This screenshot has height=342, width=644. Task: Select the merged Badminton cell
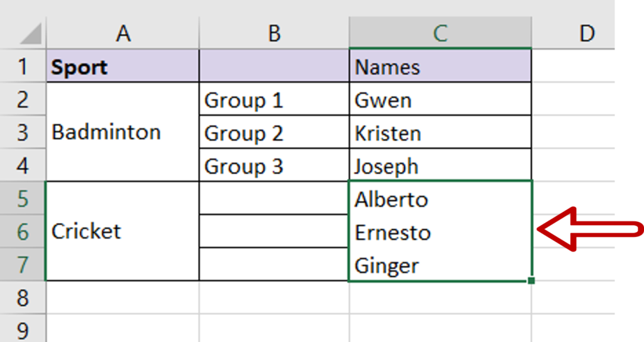(123, 132)
